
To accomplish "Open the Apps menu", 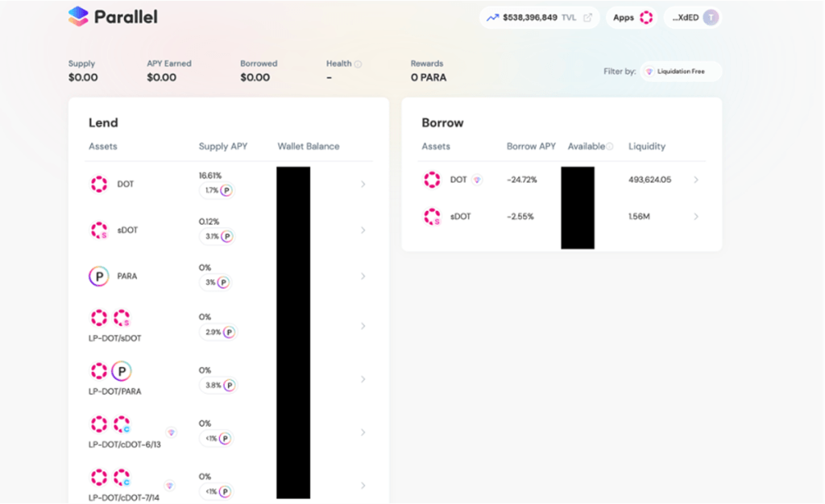I will click(x=623, y=18).
